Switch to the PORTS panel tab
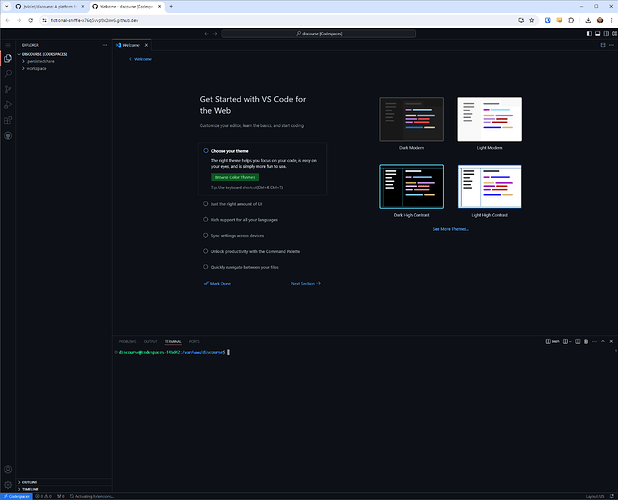 [194, 342]
